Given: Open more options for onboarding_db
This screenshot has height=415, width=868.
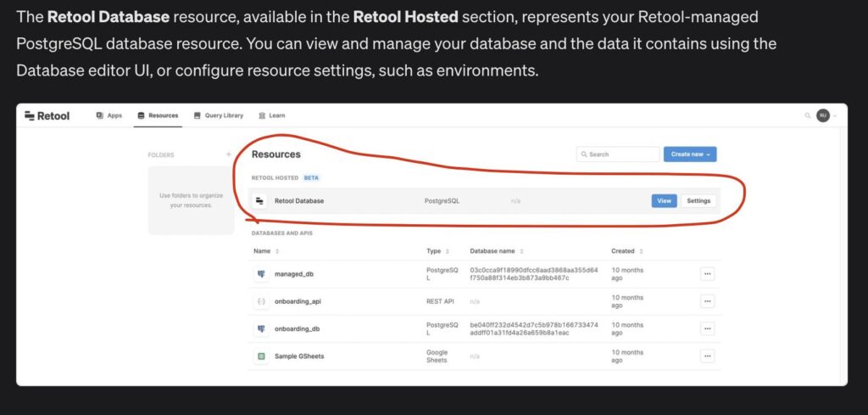Looking at the screenshot, I should (x=707, y=328).
